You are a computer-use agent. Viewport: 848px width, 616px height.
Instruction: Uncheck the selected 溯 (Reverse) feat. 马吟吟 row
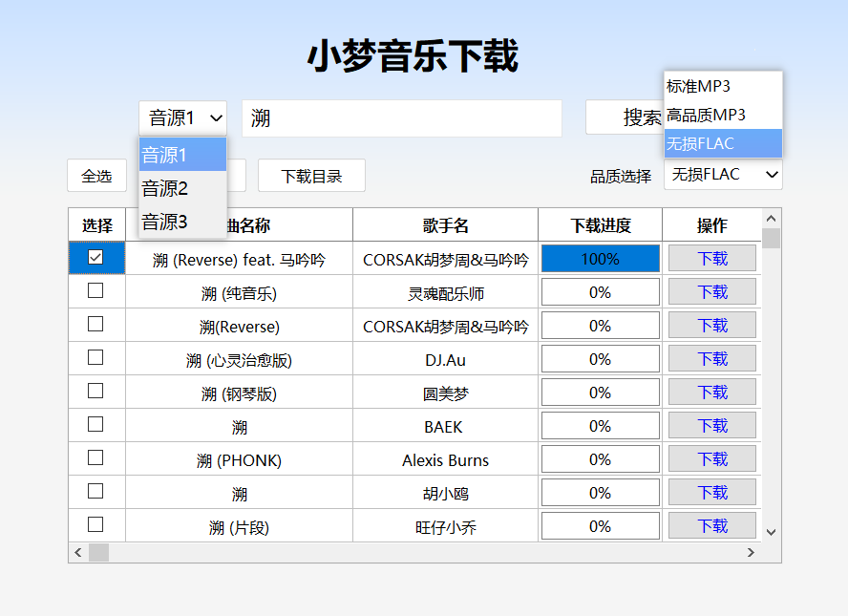[x=95, y=257]
